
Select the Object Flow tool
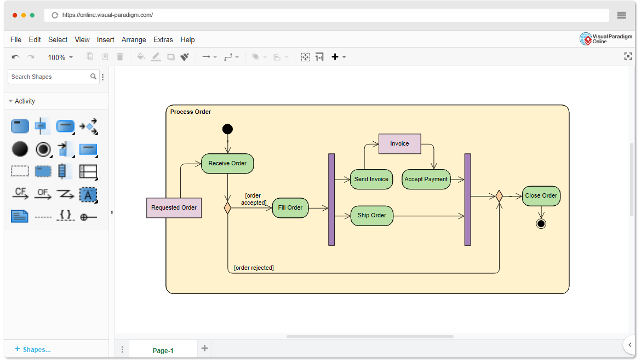(x=43, y=193)
